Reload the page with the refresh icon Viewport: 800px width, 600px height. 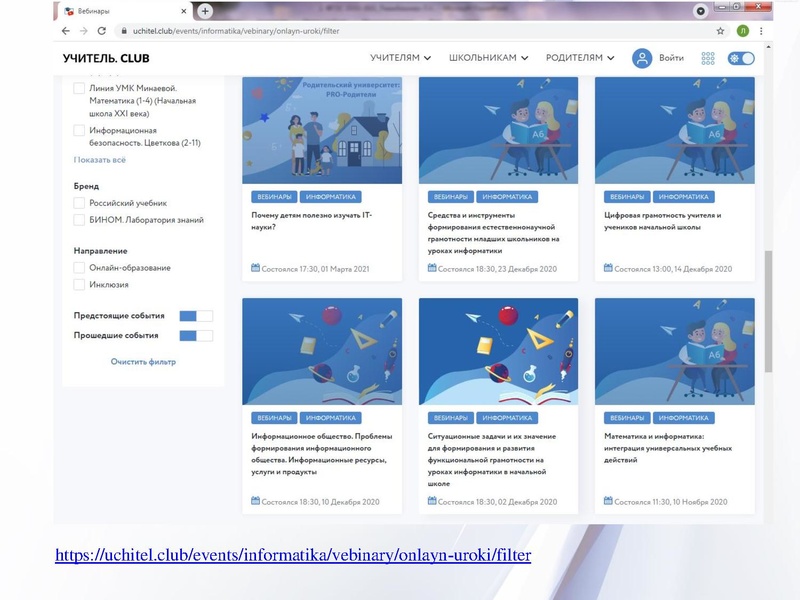(101, 31)
